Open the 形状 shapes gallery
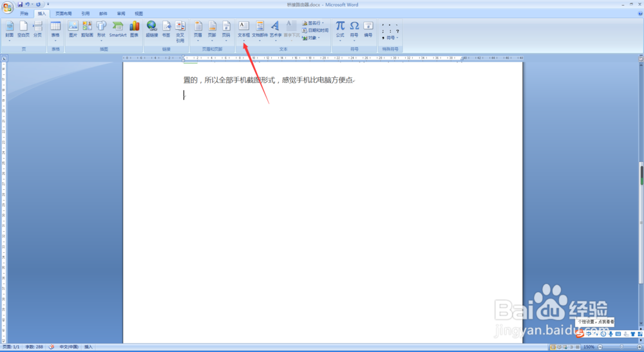This screenshot has height=352, width=644. pos(102,31)
